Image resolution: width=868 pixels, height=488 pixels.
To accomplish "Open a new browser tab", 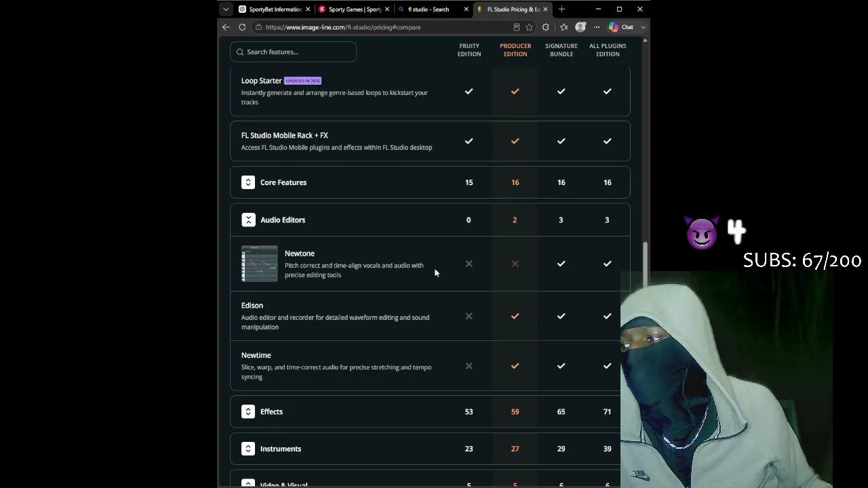I will [561, 9].
